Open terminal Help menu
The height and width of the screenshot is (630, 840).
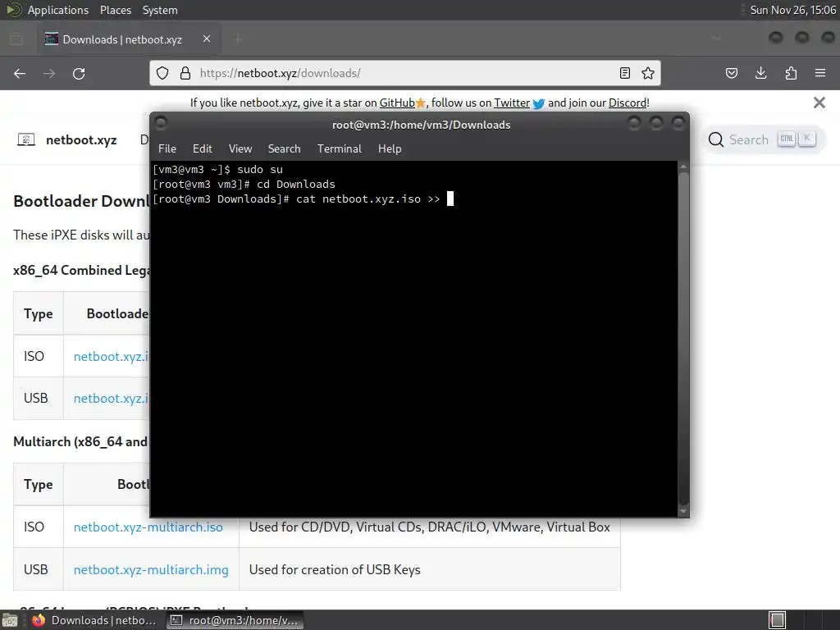pos(390,149)
